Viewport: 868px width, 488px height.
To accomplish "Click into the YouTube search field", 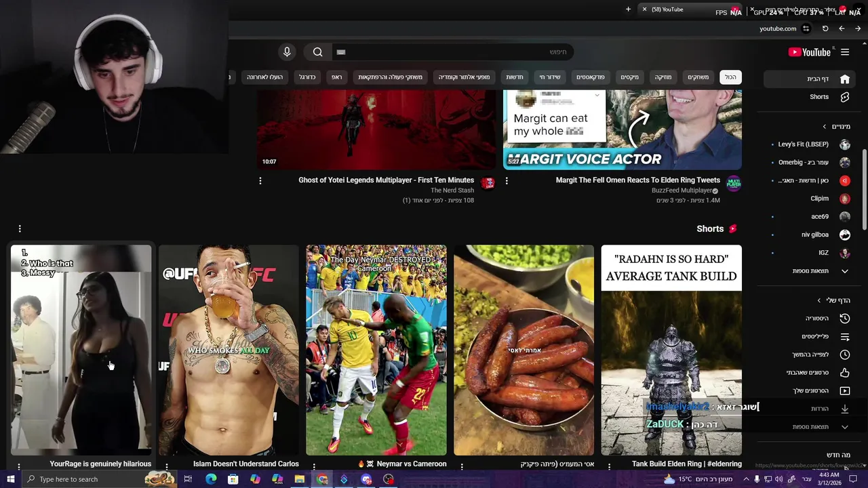I will coord(454,52).
